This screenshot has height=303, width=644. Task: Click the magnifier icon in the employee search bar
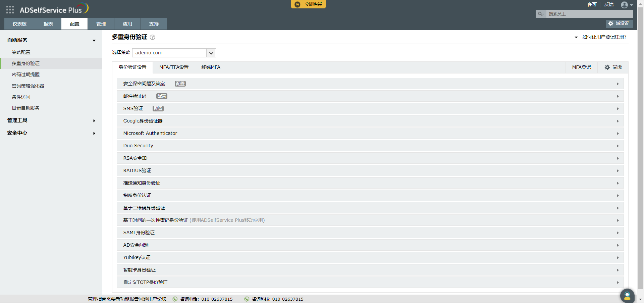540,14
